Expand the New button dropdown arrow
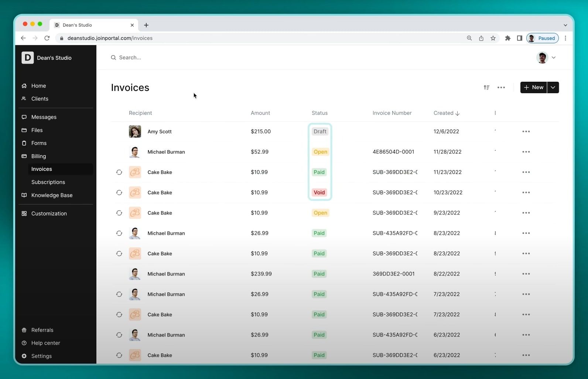The height and width of the screenshot is (379, 588). [x=553, y=88]
